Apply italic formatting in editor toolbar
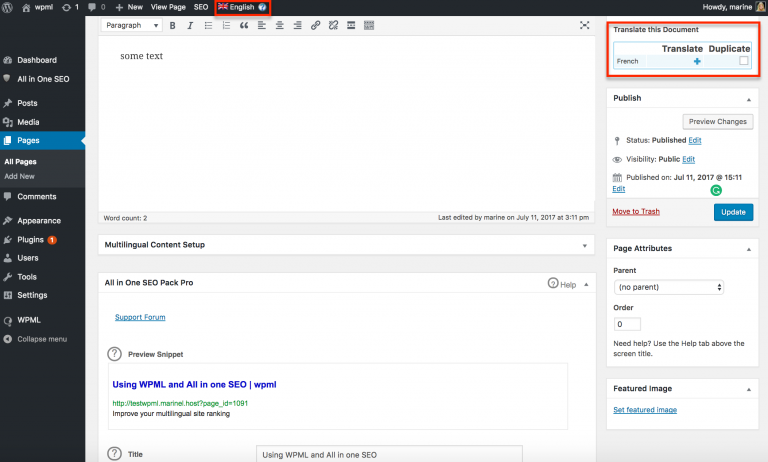This screenshot has width=768, height=462. pos(190,25)
